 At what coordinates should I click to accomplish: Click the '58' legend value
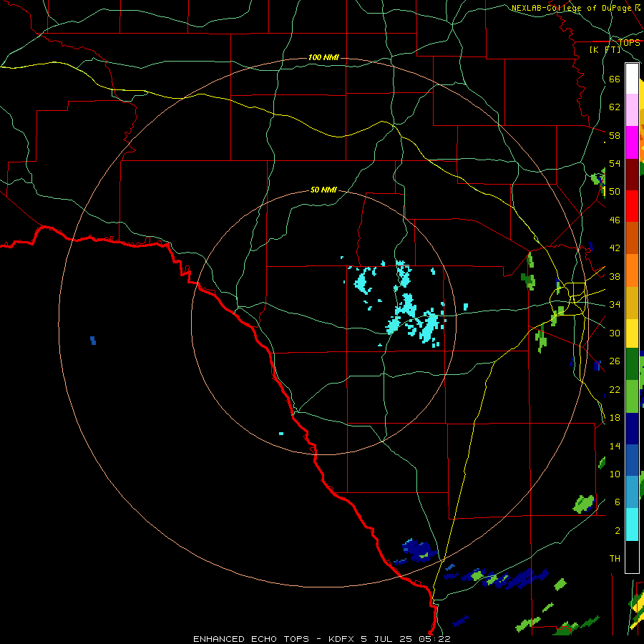pos(615,135)
